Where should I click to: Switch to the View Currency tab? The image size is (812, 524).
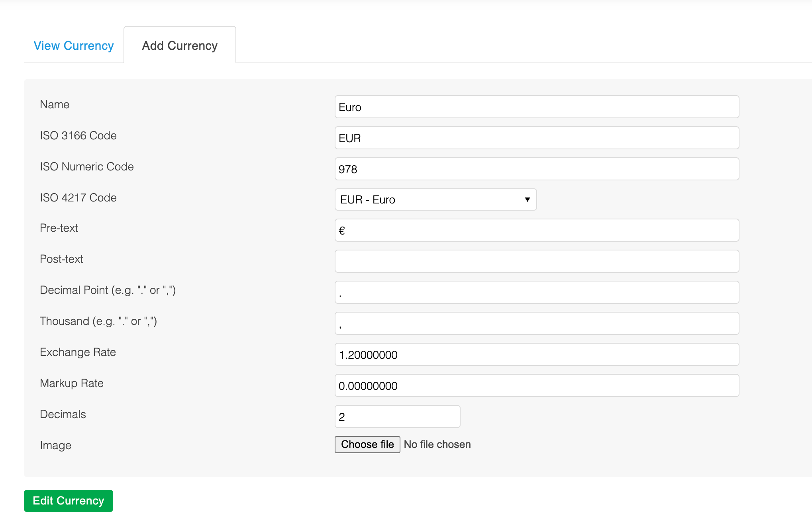74,46
